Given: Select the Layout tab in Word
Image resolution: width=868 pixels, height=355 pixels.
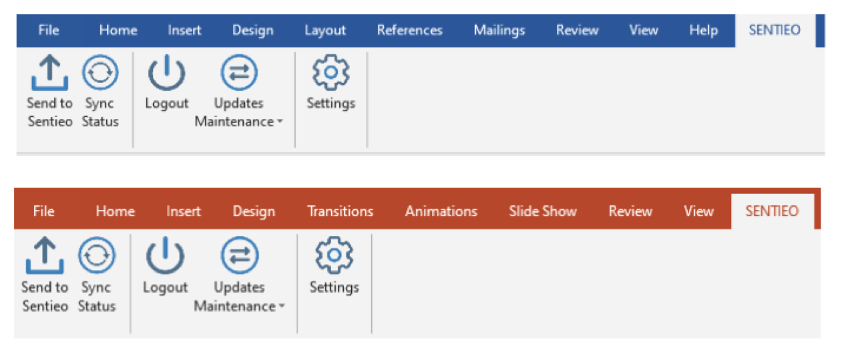Looking at the screenshot, I should point(325,31).
